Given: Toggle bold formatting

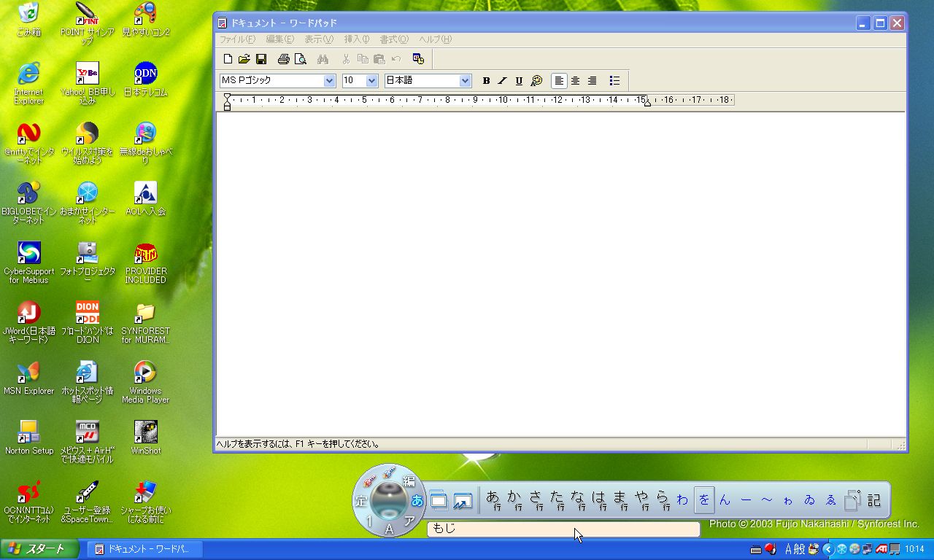Looking at the screenshot, I should coord(486,81).
